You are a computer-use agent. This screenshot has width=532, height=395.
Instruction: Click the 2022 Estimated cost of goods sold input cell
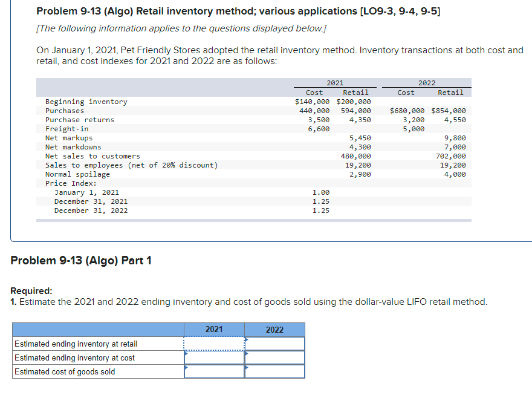click(274, 371)
